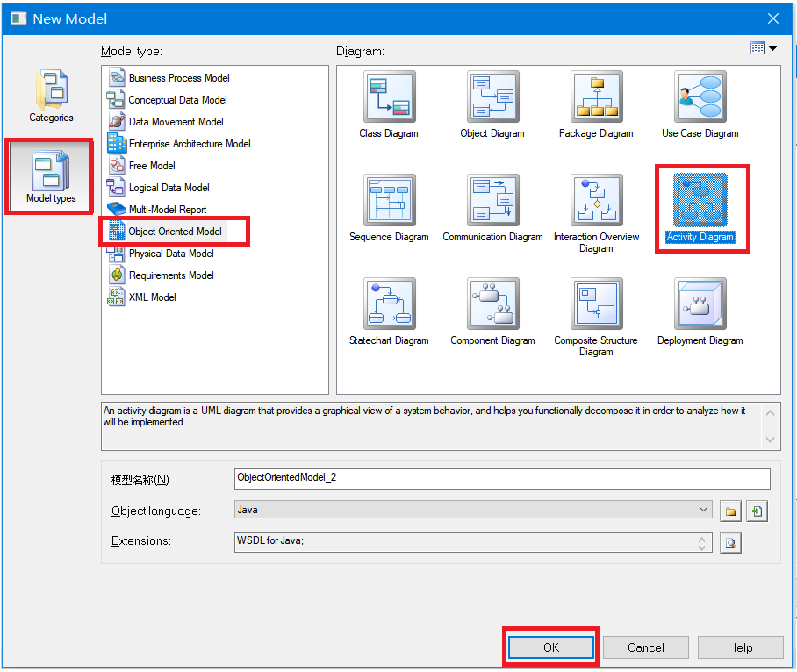Select the Deployment Diagram icon
Viewport: 797px width, 672px height.
[x=700, y=303]
